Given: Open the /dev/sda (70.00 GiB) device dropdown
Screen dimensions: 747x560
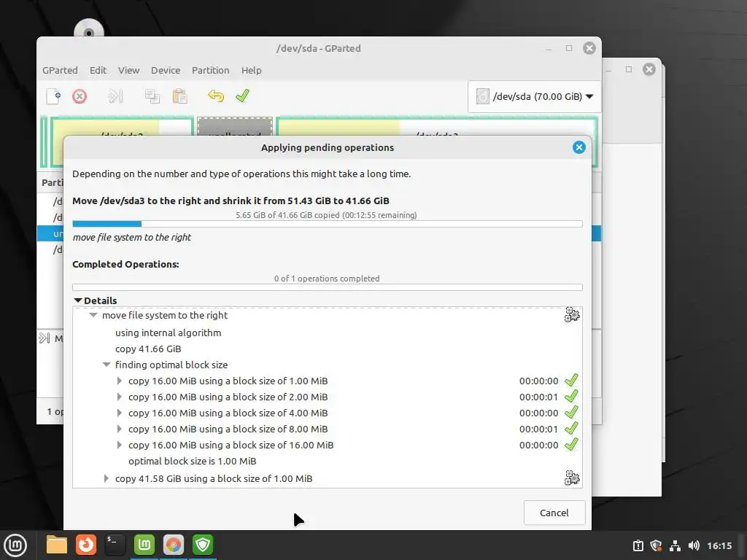Looking at the screenshot, I should click(x=535, y=96).
